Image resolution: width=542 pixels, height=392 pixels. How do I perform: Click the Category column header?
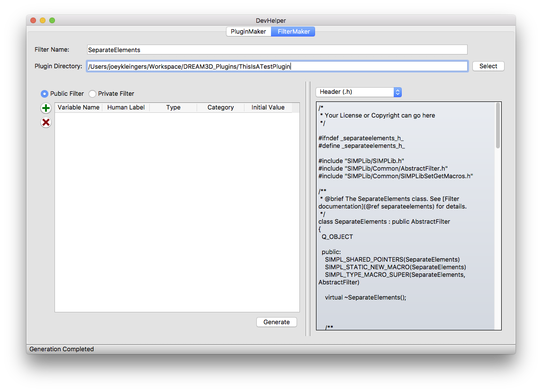click(x=221, y=108)
